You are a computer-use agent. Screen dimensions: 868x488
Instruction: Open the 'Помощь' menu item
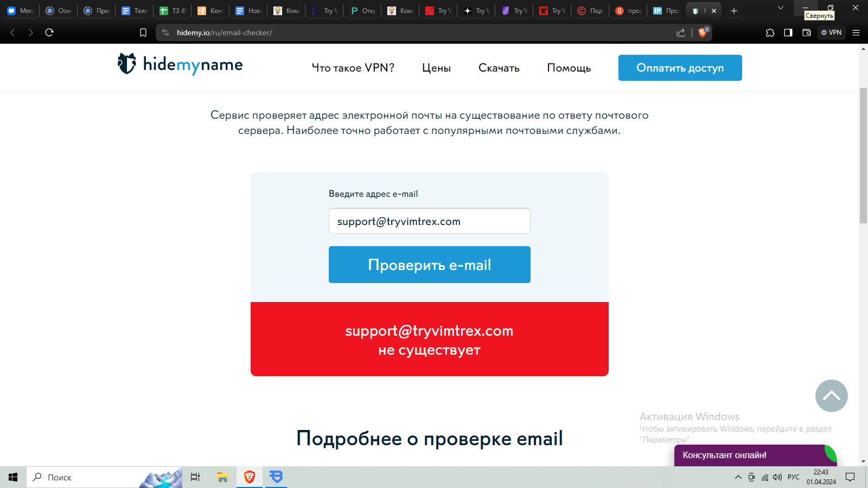(x=569, y=68)
